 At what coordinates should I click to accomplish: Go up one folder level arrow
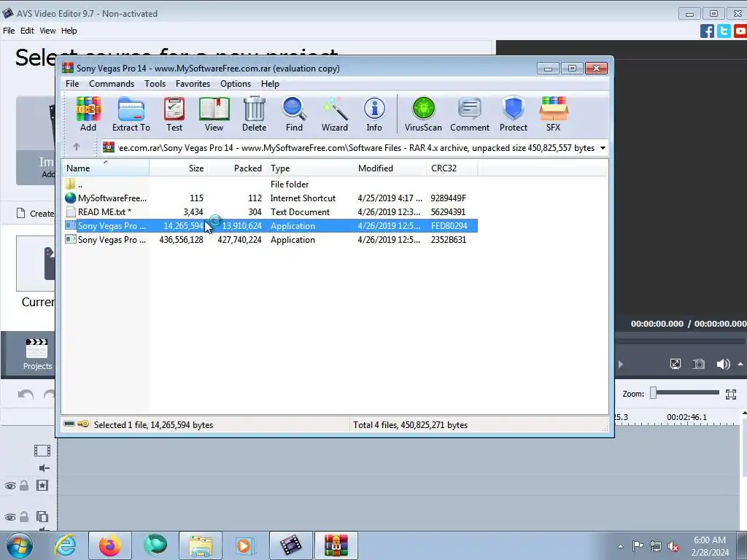[x=77, y=147]
